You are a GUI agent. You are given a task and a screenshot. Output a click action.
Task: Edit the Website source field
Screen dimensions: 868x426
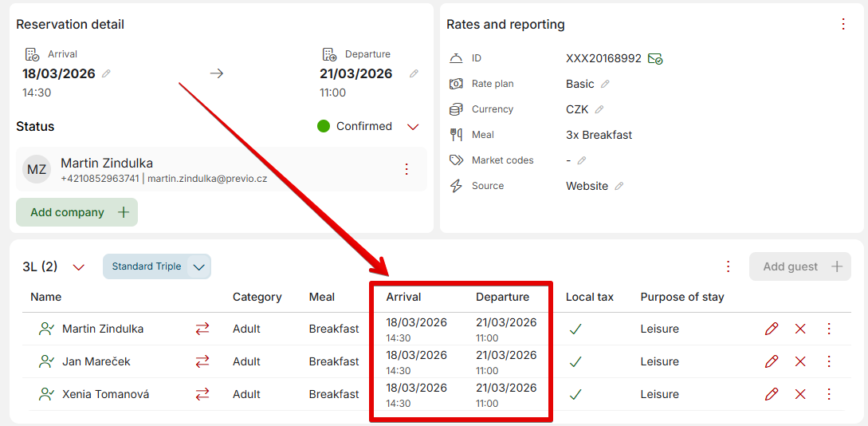coord(619,186)
